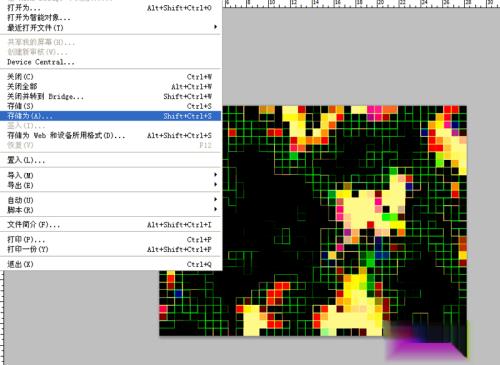Click the disabled 共享我的屏幕(H)... entry
The height and width of the screenshot is (365, 500).
(x=111, y=42)
